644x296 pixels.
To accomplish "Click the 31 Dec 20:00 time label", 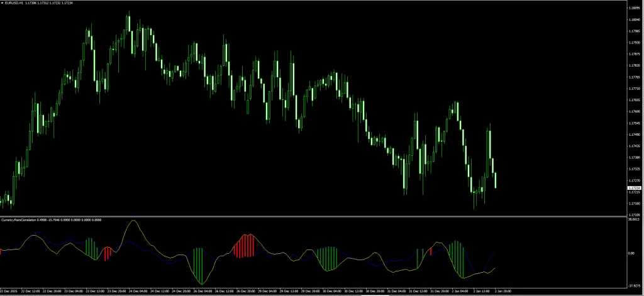I will 440,291.
